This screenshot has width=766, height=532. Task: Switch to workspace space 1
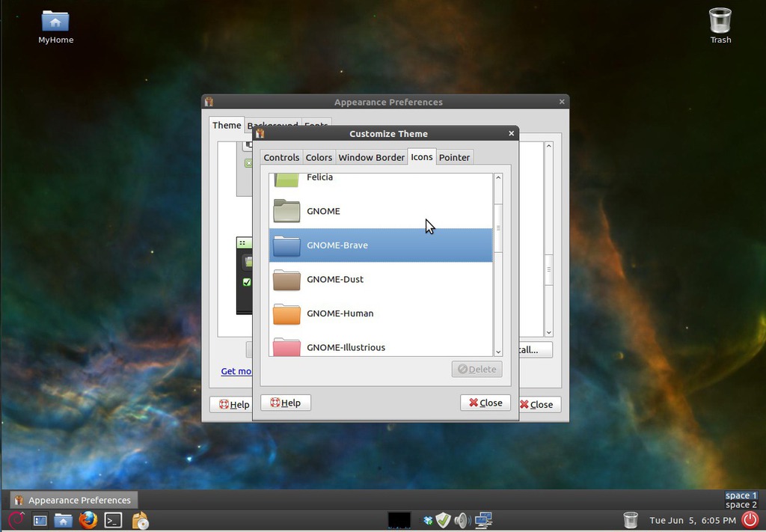741,495
